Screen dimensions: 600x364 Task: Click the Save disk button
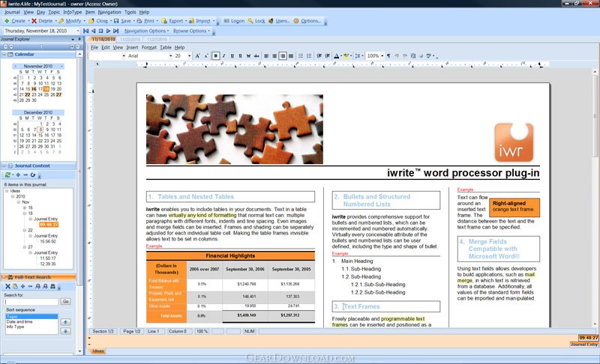tap(122, 21)
